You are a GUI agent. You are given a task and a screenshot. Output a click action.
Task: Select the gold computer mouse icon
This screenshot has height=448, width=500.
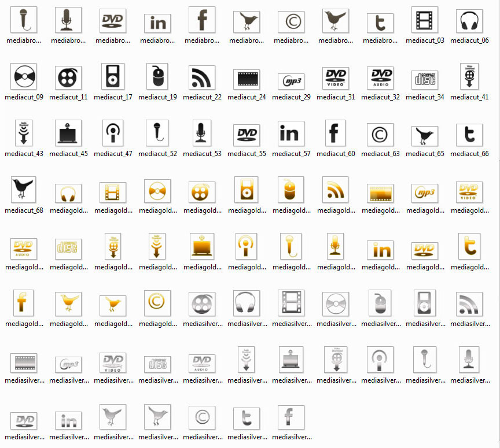point(291,190)
